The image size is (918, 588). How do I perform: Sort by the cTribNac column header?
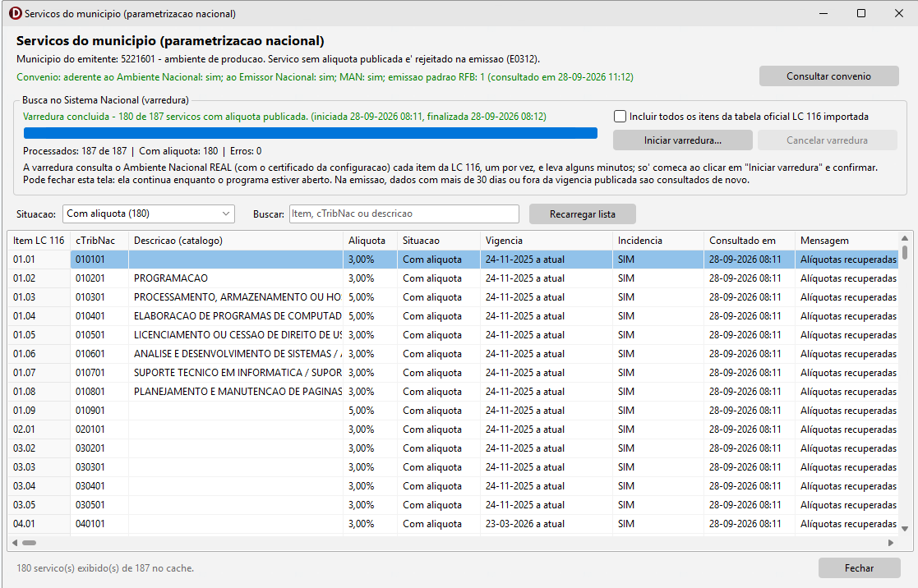pos(99,241)
